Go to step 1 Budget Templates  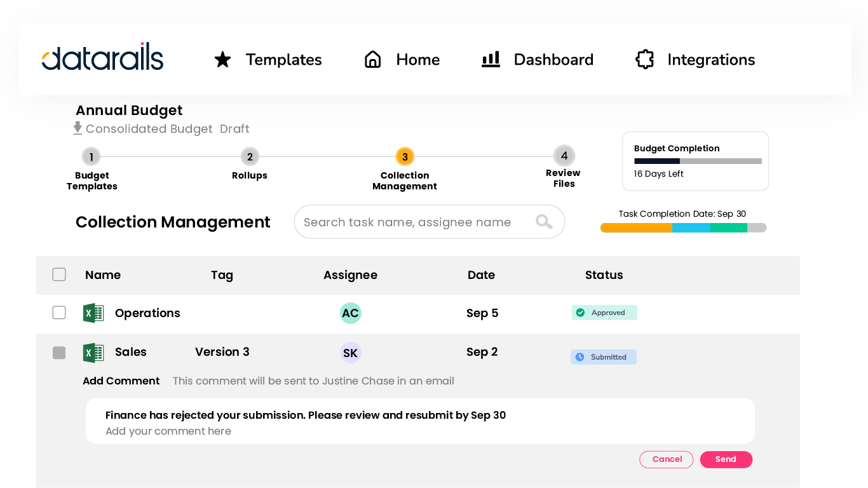click(91, 157)
